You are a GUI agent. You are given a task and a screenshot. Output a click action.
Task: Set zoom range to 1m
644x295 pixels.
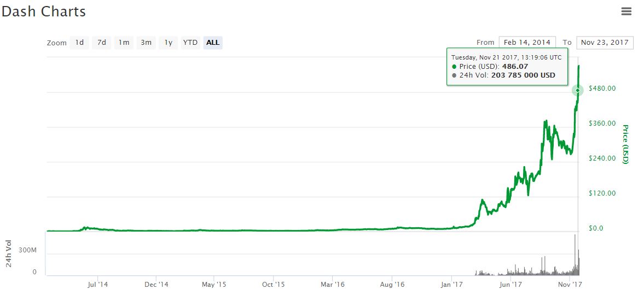coord(124,42)
